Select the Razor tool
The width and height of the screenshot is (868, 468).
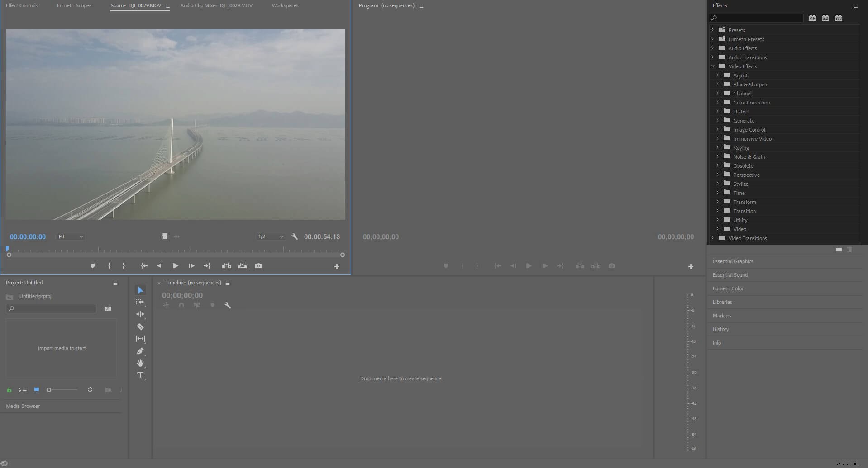[x=140, y=326]
